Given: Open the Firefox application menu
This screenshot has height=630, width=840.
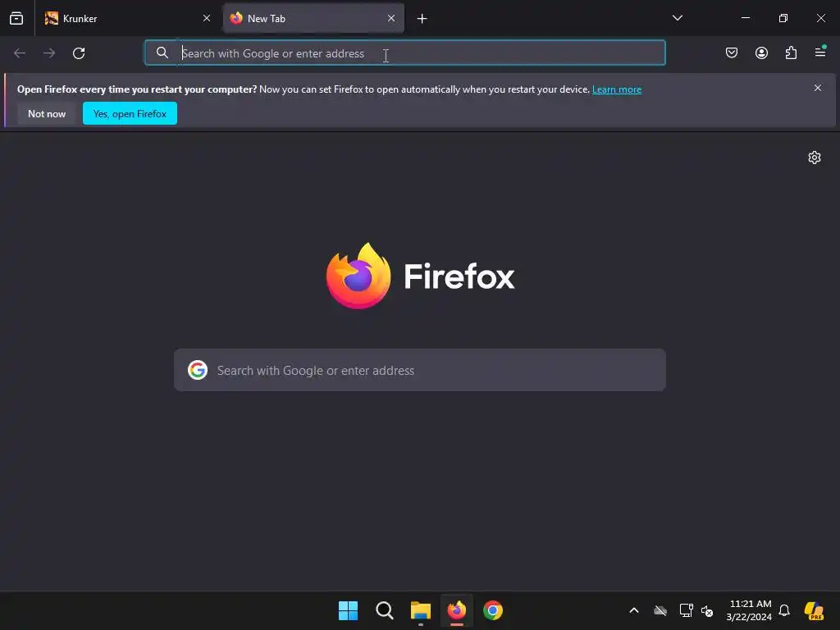Looking at the screenshot, I should (x=820, y=52).
